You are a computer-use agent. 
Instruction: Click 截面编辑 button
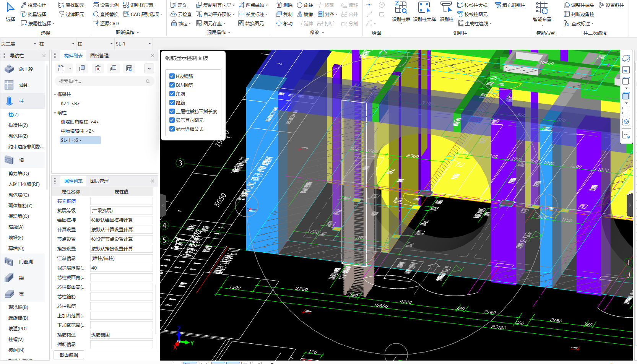(x=69, y=355)
